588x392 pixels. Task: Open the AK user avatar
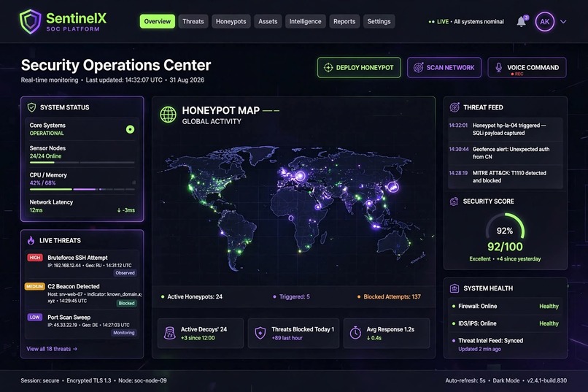click(x=544, y=21)
